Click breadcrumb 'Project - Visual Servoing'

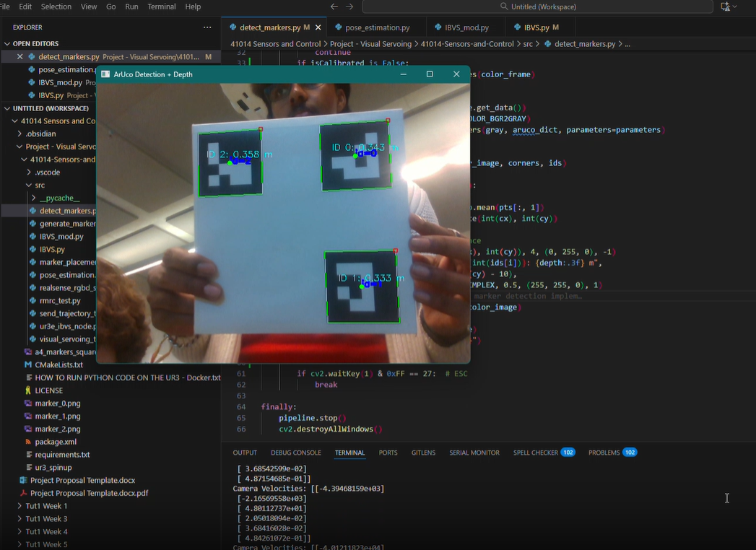point(370,44)
